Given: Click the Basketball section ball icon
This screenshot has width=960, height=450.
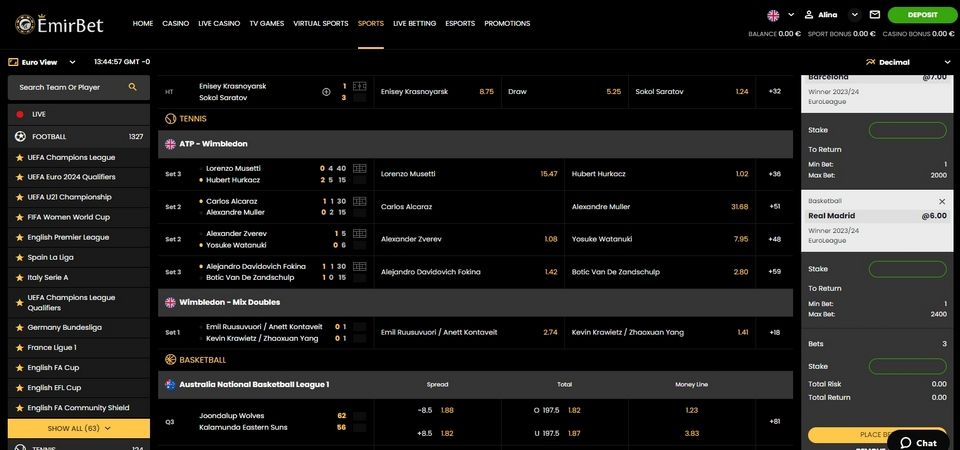Looking at the screenshot, I should [170, 360].
